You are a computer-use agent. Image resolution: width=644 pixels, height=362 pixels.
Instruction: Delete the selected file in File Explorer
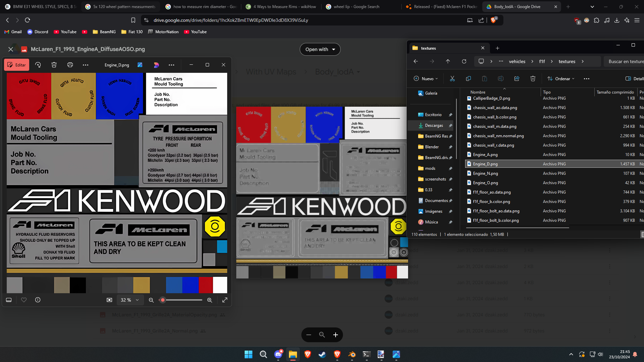(x=533, y=79)
